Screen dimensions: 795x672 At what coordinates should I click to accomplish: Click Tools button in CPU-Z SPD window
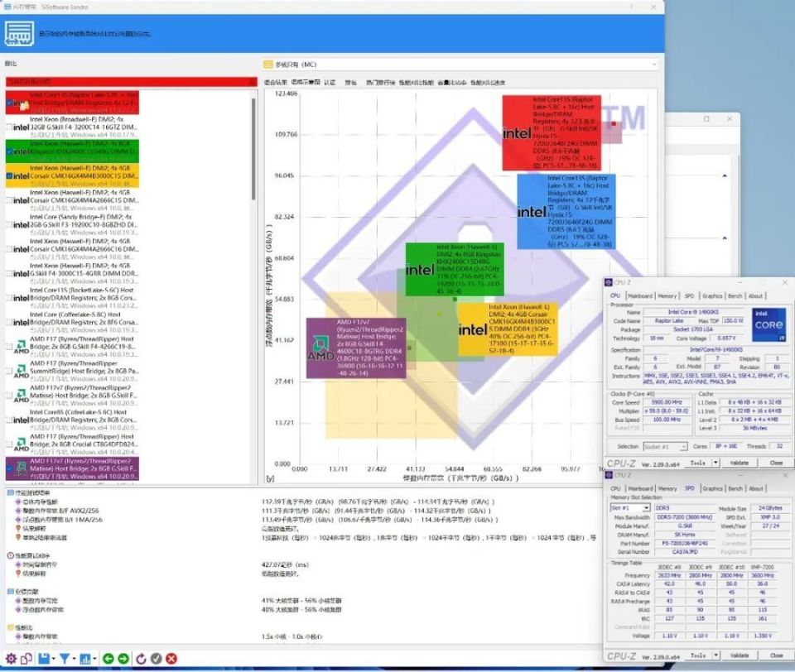click(699, 655)
